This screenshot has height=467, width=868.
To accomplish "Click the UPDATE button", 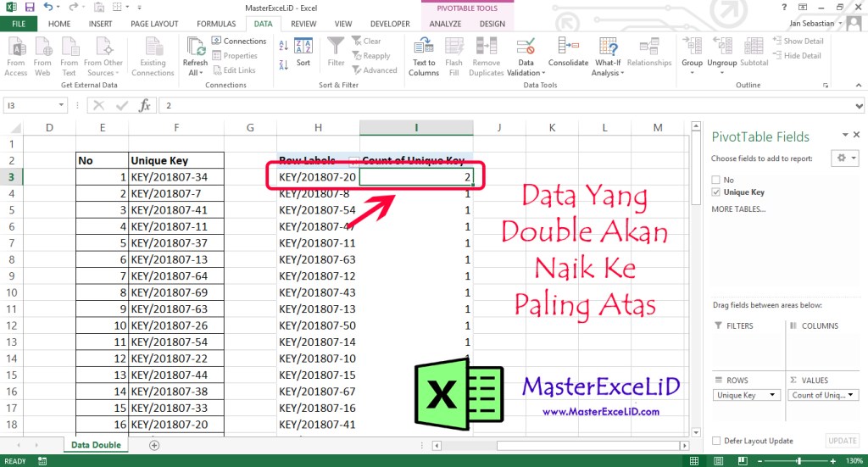I will tap(843, 441).
